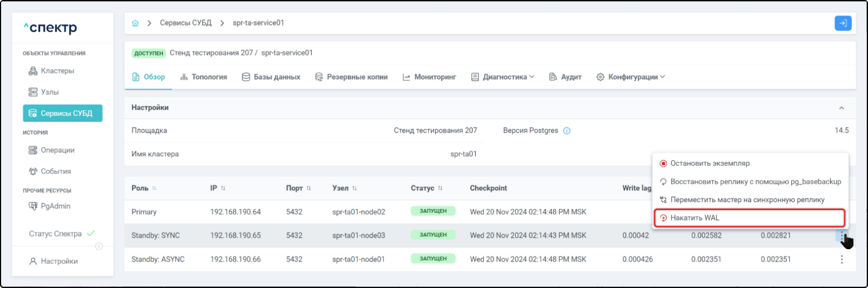Click Сервисы СУБД breadcrumb link
This screenshot has width=868, height=288.
(x=185, y=23)
